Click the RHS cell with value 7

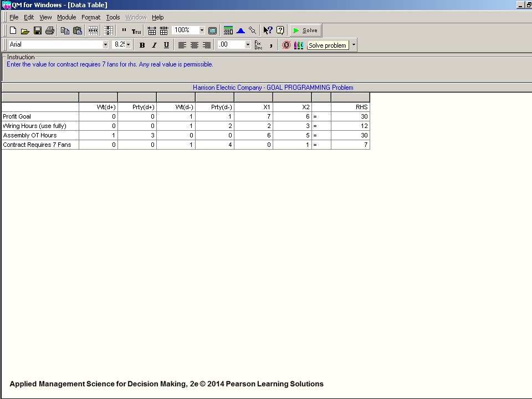[x=350, y=145]
